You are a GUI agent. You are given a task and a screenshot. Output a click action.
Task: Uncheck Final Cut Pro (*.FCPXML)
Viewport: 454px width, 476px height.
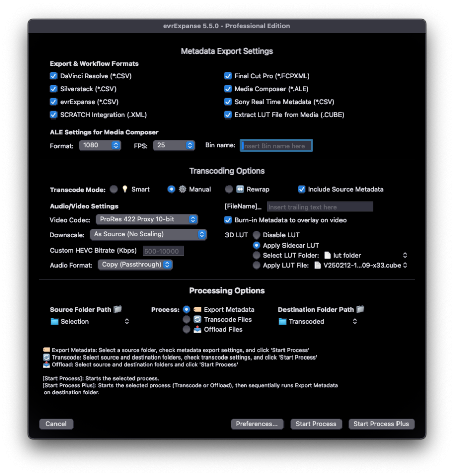pyautogui.click(x=228, y=76)
